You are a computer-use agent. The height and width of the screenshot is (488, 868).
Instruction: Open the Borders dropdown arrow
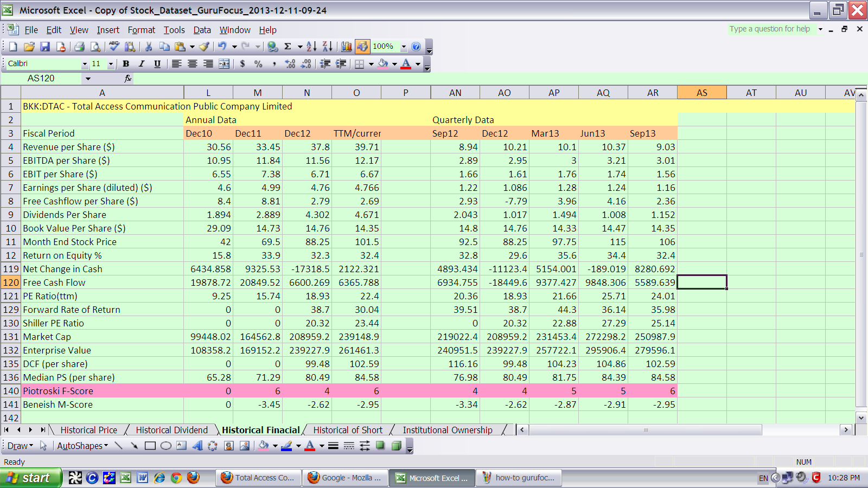click(x=371, y=64)
